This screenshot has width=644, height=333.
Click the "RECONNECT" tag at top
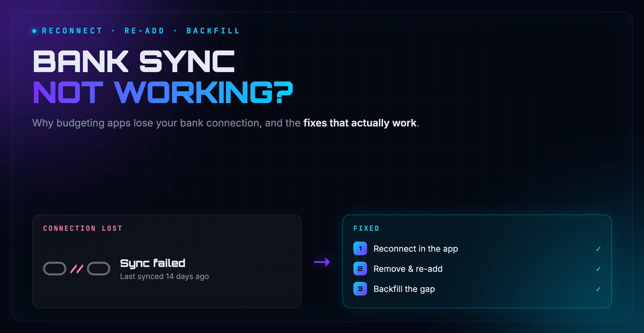point(72,31)
